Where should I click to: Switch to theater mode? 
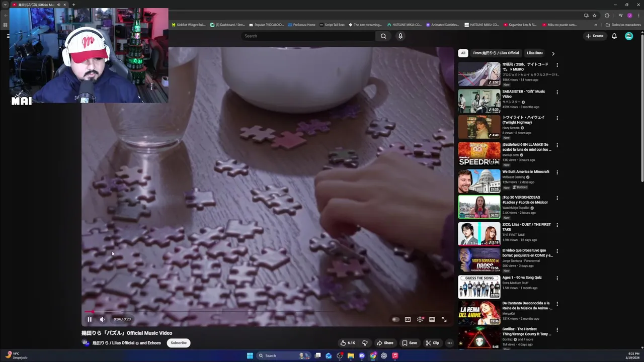coord(432,319)
